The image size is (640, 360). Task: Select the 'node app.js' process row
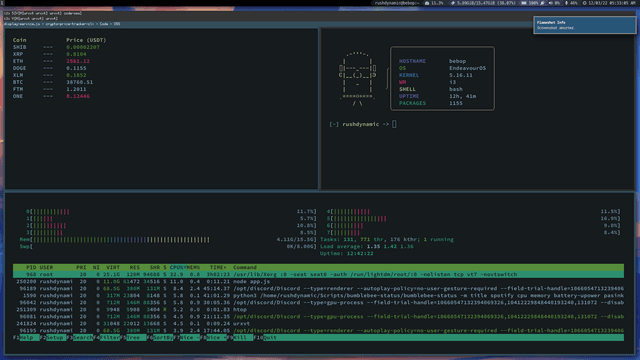318,282
